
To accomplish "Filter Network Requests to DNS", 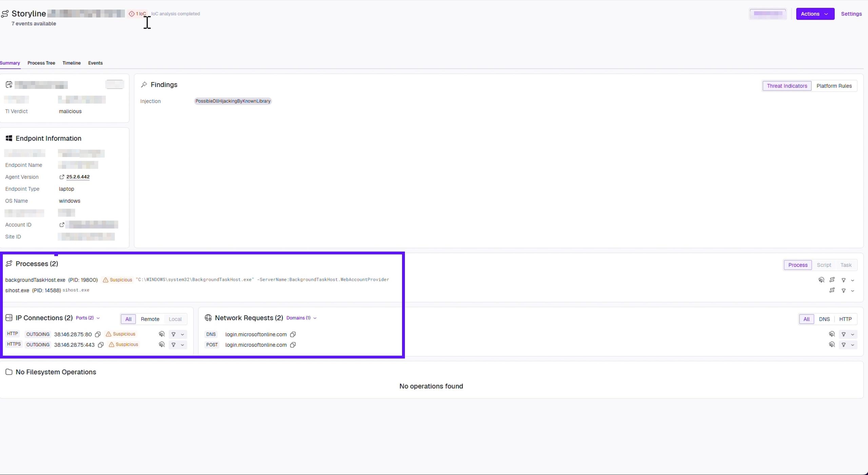I will point(824,319).
